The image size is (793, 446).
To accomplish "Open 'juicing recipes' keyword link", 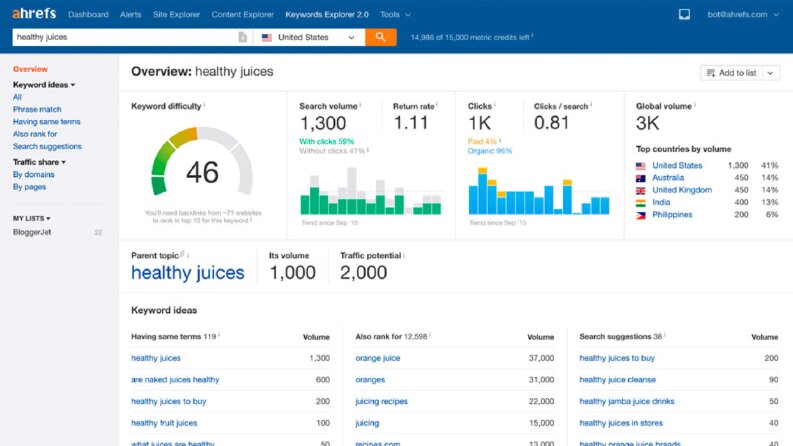I will [381, 402].
